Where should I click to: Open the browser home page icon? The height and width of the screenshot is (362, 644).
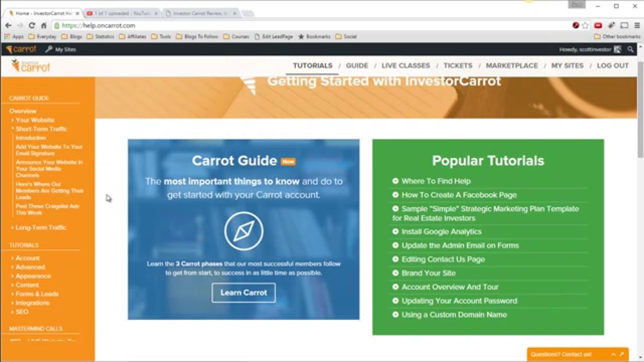click(44, 26)
